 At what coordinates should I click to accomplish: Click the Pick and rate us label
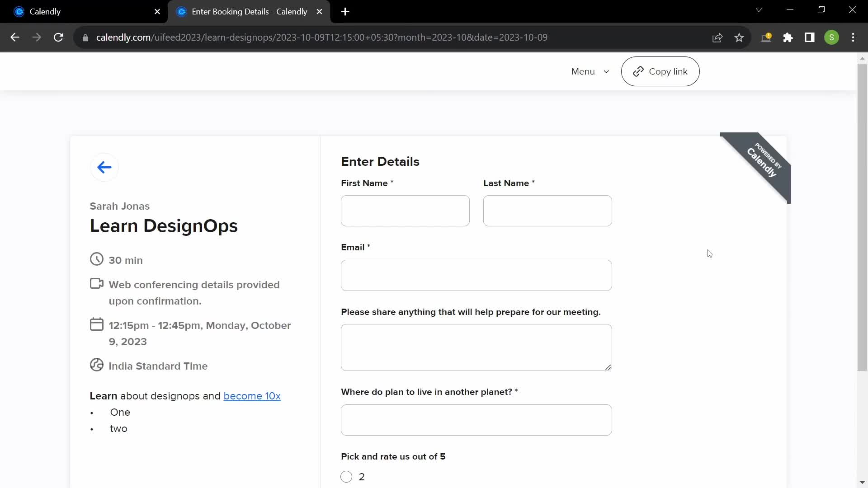tap(393, 457)
